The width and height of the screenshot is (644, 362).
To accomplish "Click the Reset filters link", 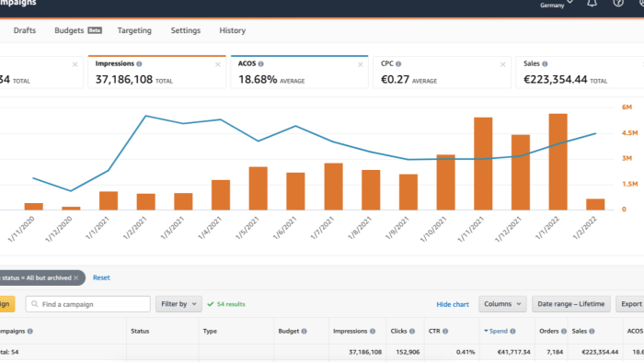I will click(101, 277).
